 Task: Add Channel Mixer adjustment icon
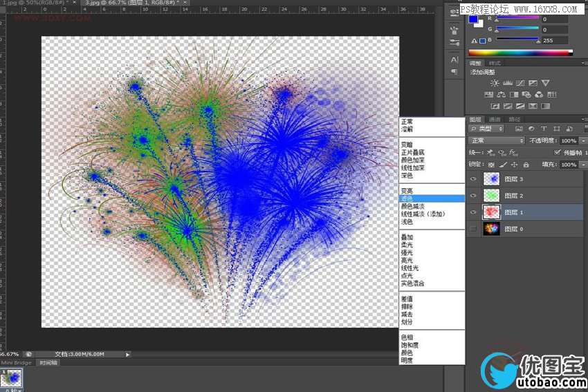(x=539, y=95)
